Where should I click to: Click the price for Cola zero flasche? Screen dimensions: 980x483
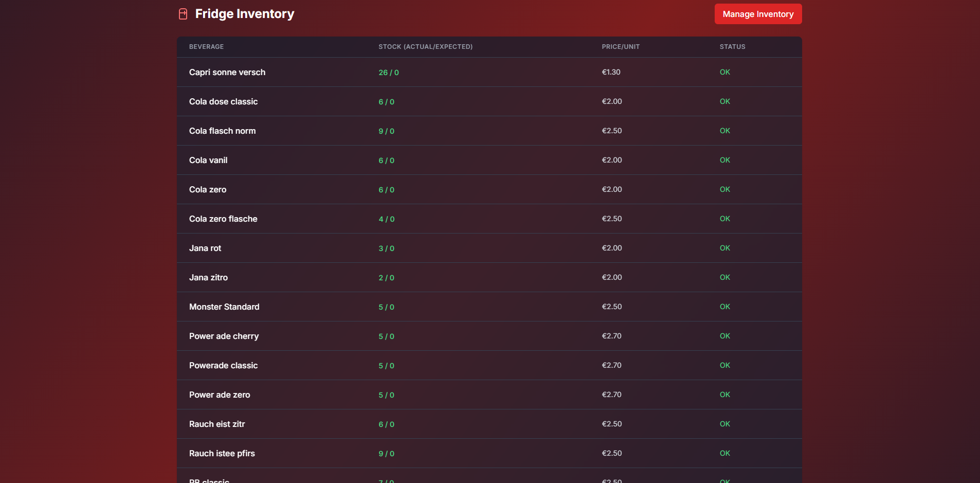(612, 219)
